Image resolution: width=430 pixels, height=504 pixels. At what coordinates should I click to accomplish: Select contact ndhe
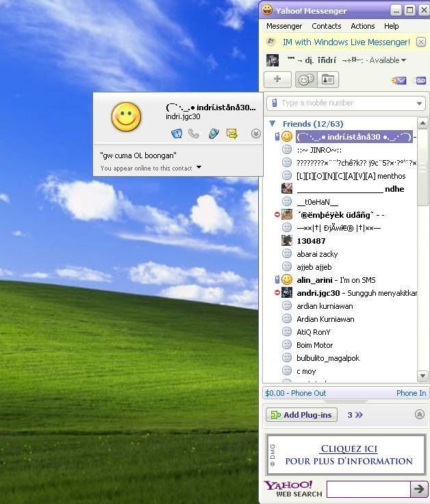pos(351,189)
